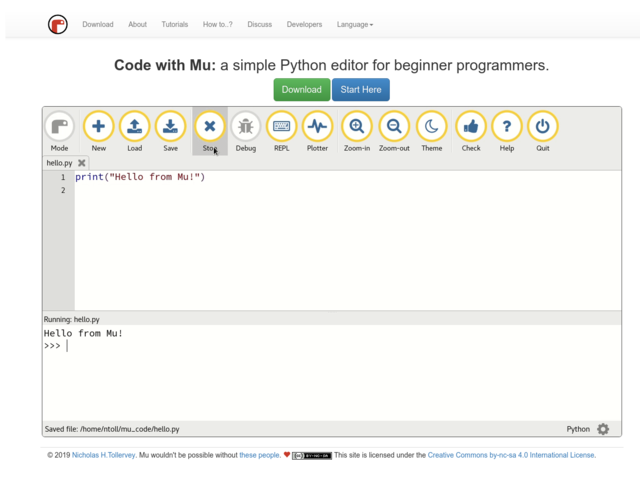
Task: Click the Creative Commons badge image
Action: coord(312,456)
